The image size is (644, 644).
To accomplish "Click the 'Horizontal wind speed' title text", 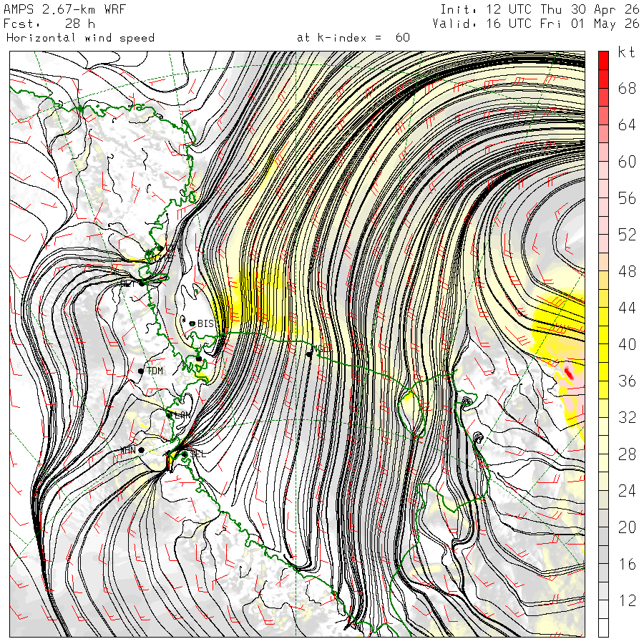I will click(x=80, y=38).
